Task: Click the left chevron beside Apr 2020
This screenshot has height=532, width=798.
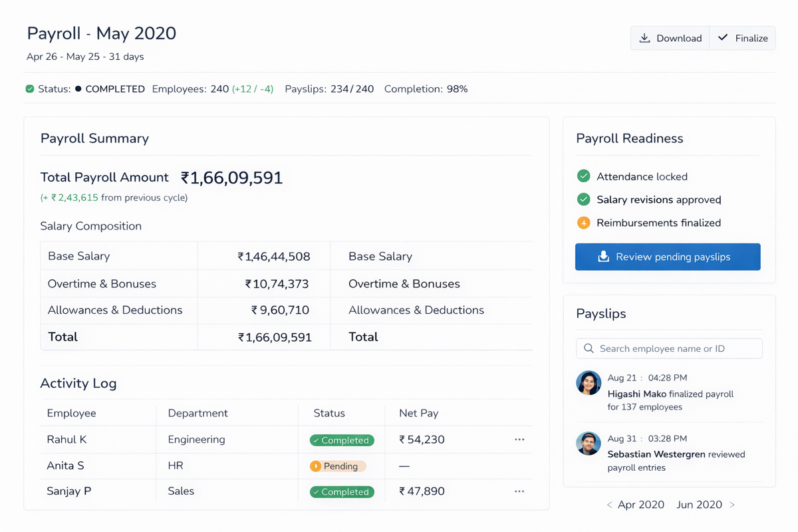Action: point(609,505)
